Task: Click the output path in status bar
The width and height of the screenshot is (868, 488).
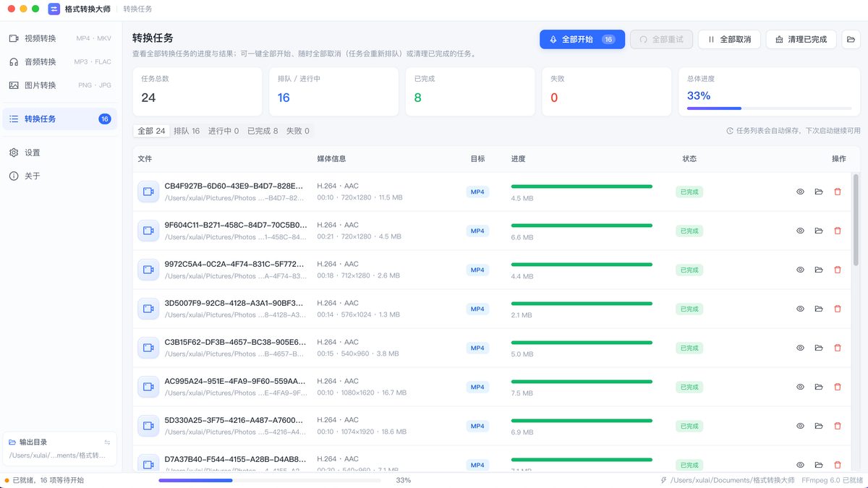Action: click(732, 480)
